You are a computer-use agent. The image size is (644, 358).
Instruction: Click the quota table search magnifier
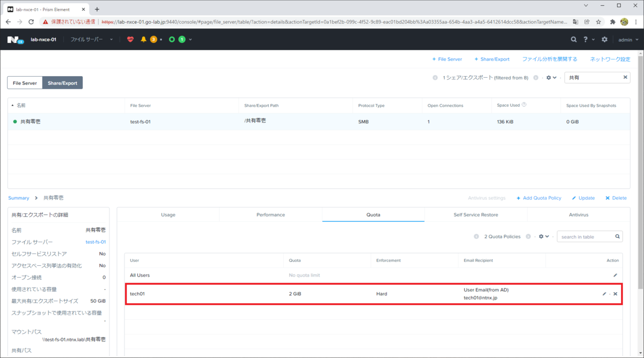618,236
